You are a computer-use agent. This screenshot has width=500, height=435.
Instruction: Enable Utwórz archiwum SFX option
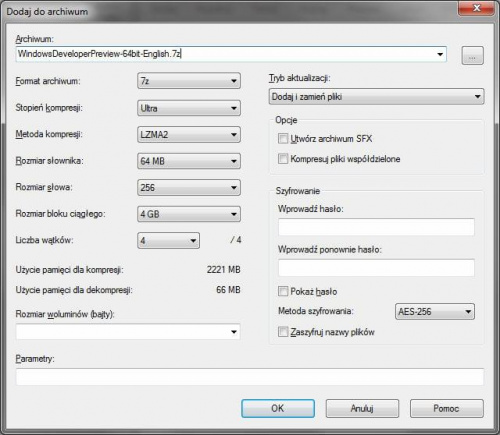pyautogui.click(x=283, y=138)
